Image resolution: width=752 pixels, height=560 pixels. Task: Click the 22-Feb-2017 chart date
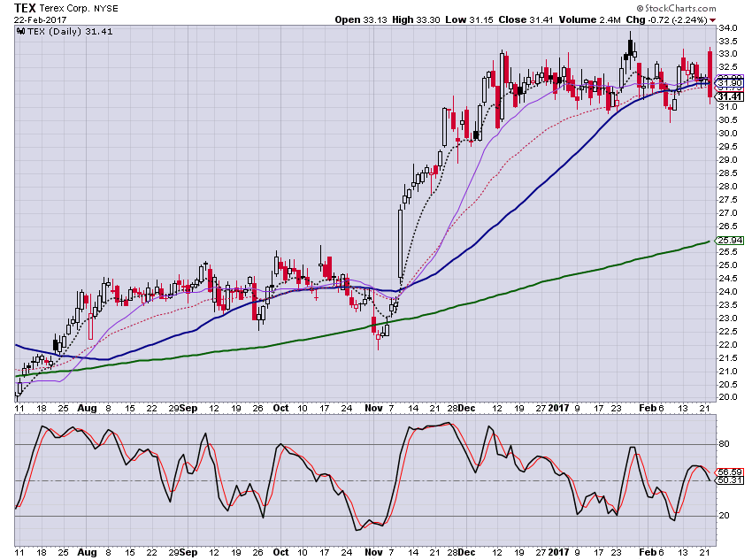point(41,20)
